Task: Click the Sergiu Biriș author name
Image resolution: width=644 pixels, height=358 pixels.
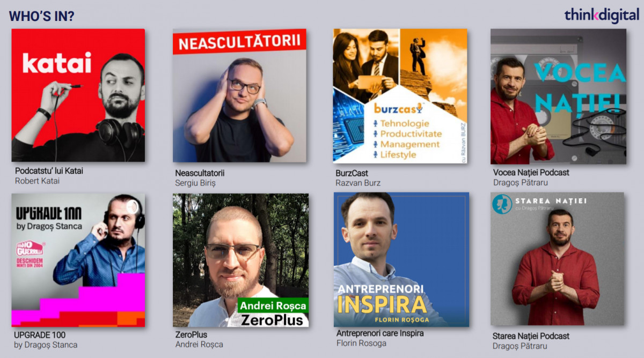Action: tap(195, 183)
